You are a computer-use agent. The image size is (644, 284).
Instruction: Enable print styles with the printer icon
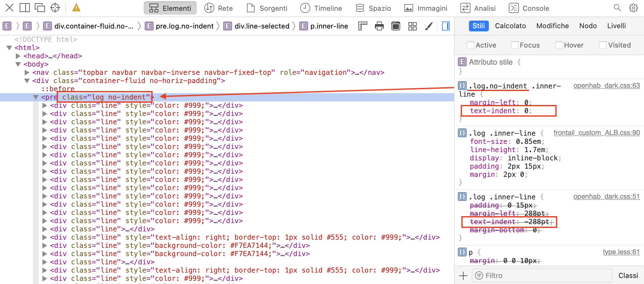tap(379, 26)
